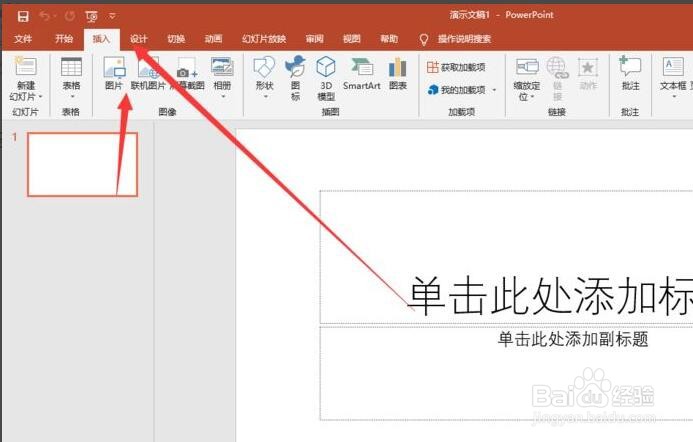Click the 形状 shapes icon
Screen dimensions: 693x442
(x=264, y=68)
